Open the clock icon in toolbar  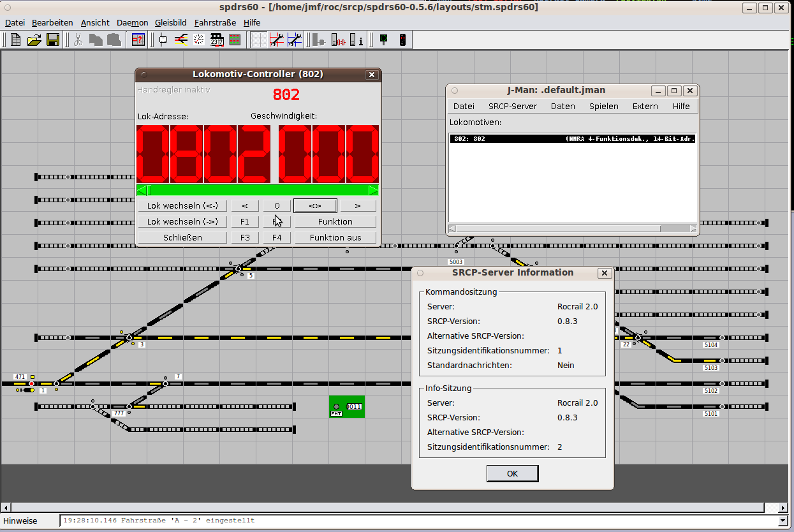199,40
